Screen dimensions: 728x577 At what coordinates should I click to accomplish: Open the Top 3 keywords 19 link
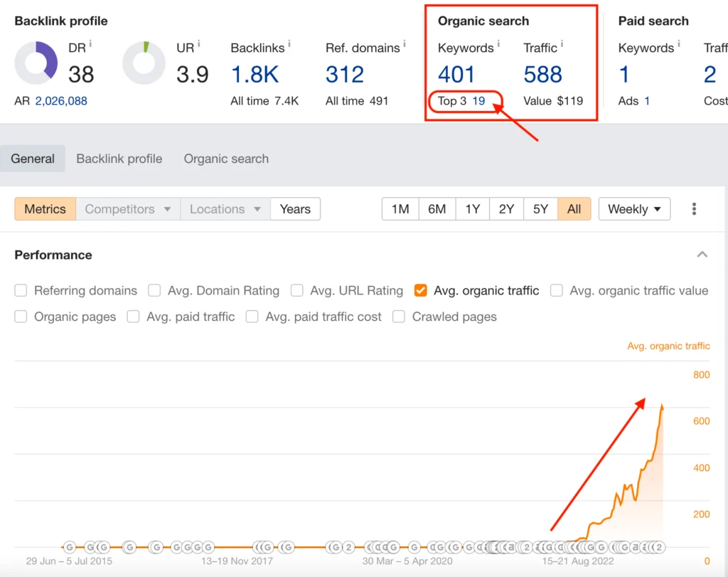[x=478, y=101]
